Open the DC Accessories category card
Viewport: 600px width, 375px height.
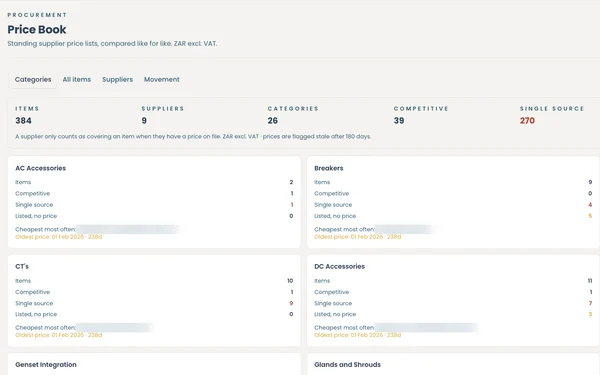(x=453, y=300)
